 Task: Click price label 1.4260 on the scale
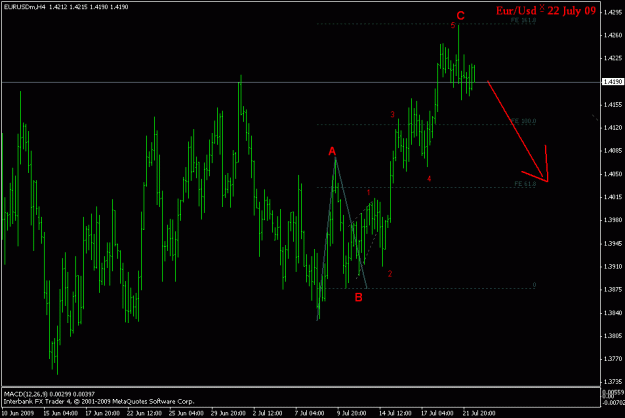coord(613,35)
